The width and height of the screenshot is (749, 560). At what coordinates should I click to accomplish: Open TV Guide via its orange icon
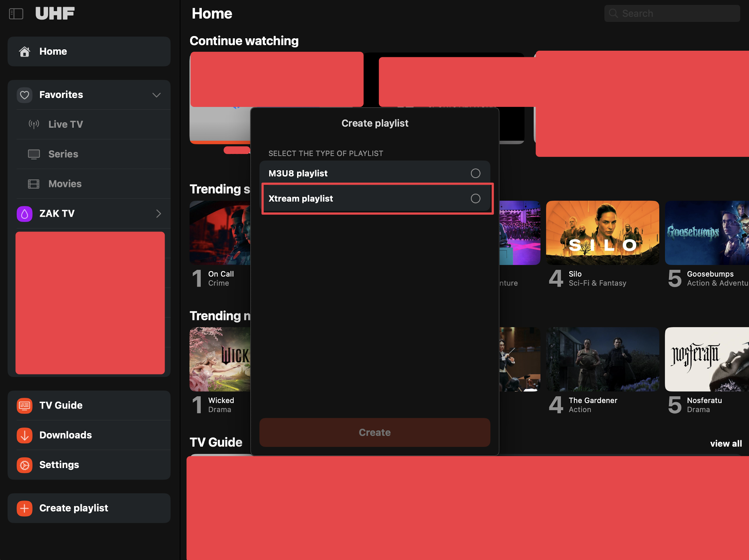tap(25, 405)
